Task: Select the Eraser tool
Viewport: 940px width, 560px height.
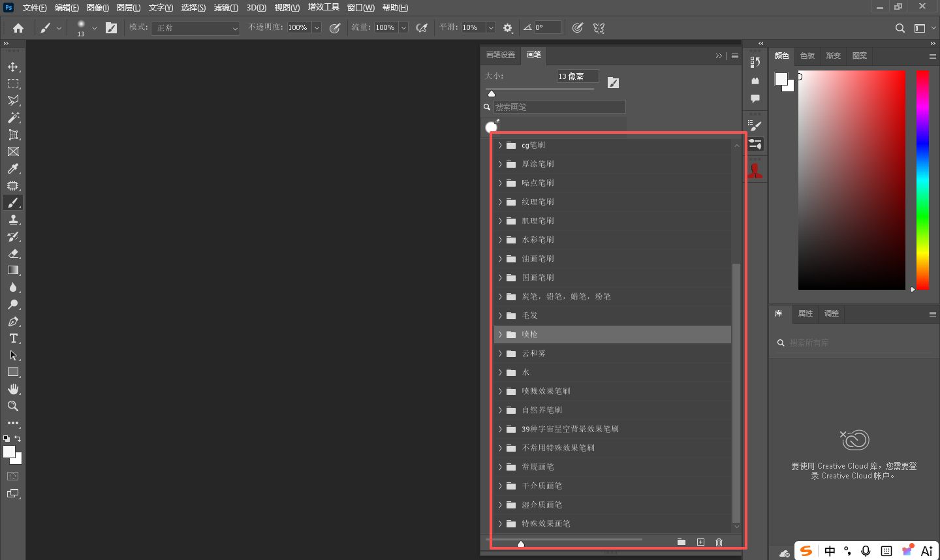Action: coord(13,253)
